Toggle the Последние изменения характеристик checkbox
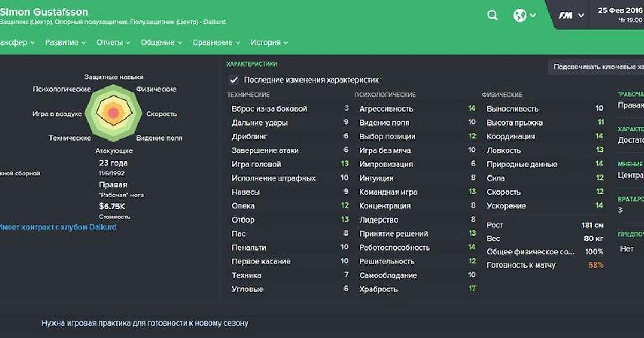The image size is (644, 338). point(233,79)
